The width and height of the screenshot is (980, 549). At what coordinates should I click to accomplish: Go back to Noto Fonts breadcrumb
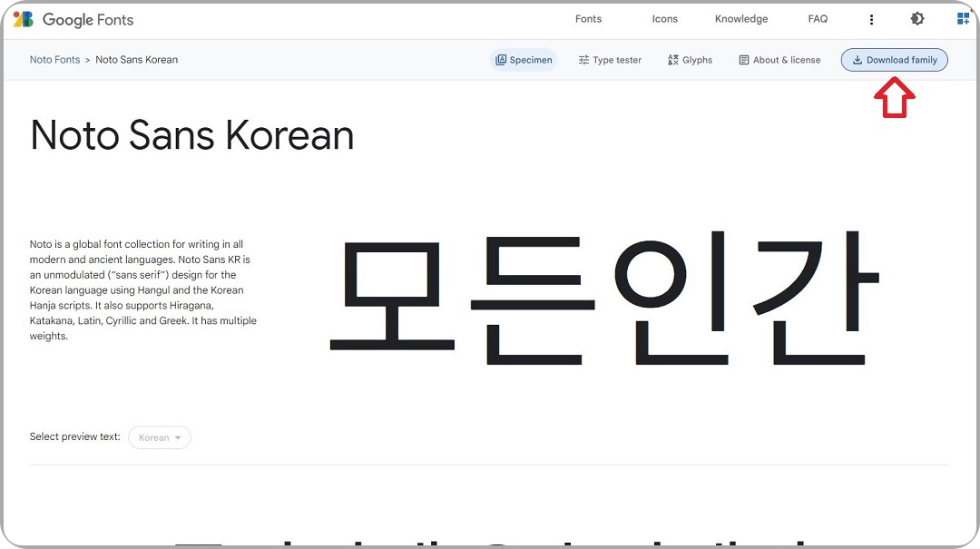coord(55,59)
